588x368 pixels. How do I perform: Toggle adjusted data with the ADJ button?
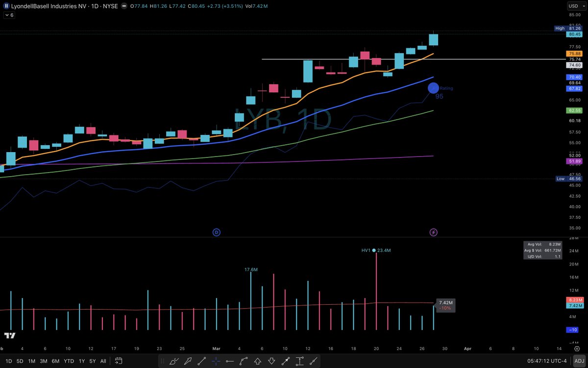[579, 361]
